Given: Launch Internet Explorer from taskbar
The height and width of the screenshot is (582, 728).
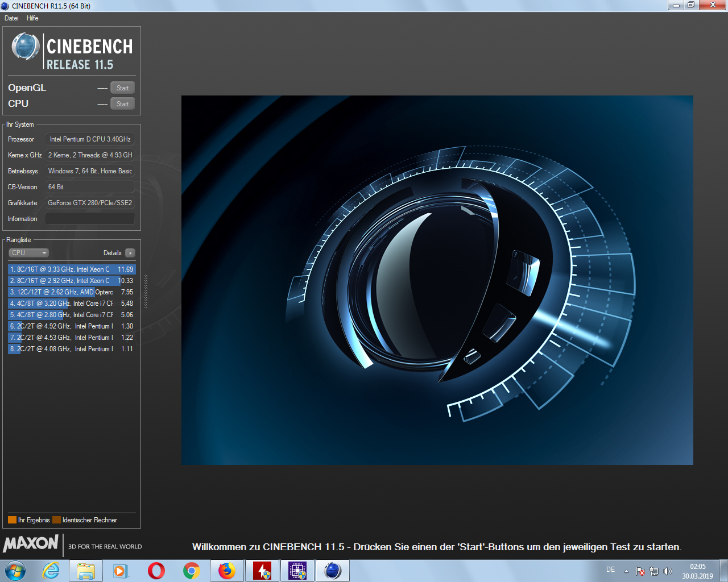Looking at the screenshot, I should [x=51, y=571].
